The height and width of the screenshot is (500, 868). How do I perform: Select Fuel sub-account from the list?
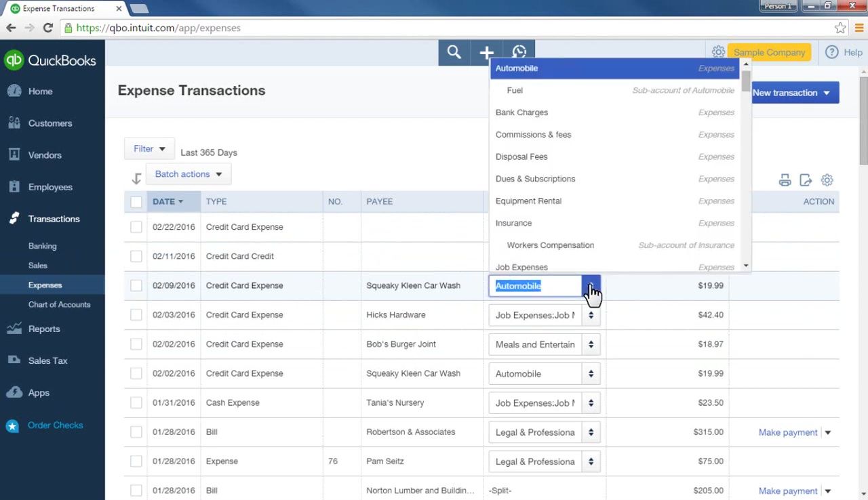(x=615, y=90)
